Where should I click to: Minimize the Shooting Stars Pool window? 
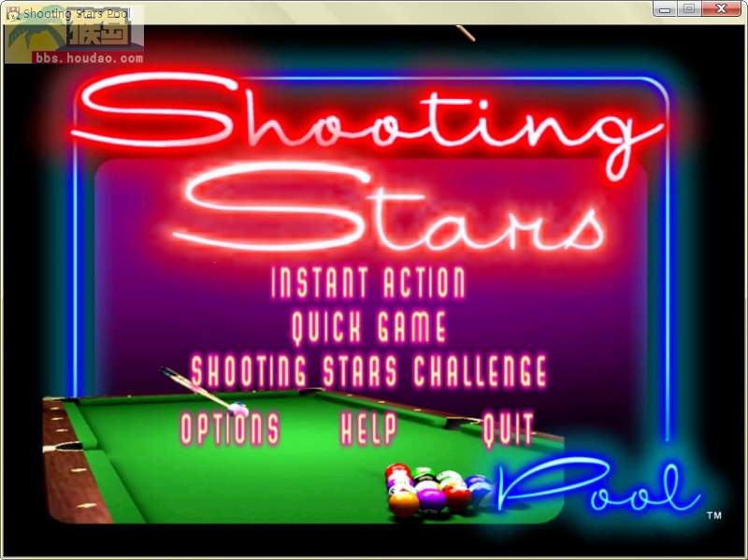click(x=665, y=9)
